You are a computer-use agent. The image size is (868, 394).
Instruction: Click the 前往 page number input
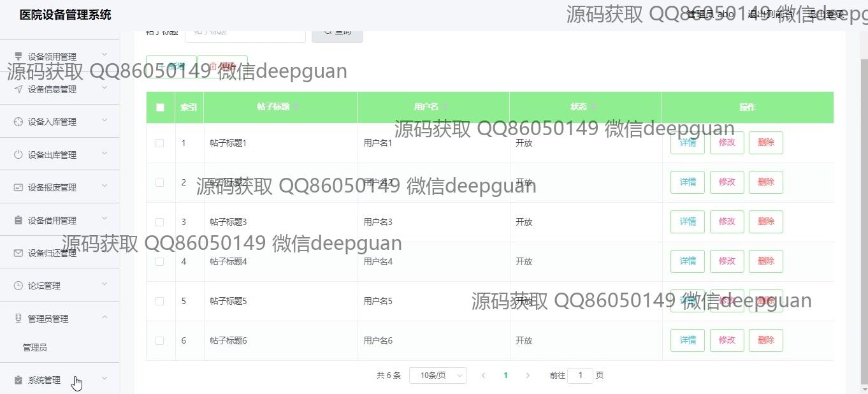(580, 376)
